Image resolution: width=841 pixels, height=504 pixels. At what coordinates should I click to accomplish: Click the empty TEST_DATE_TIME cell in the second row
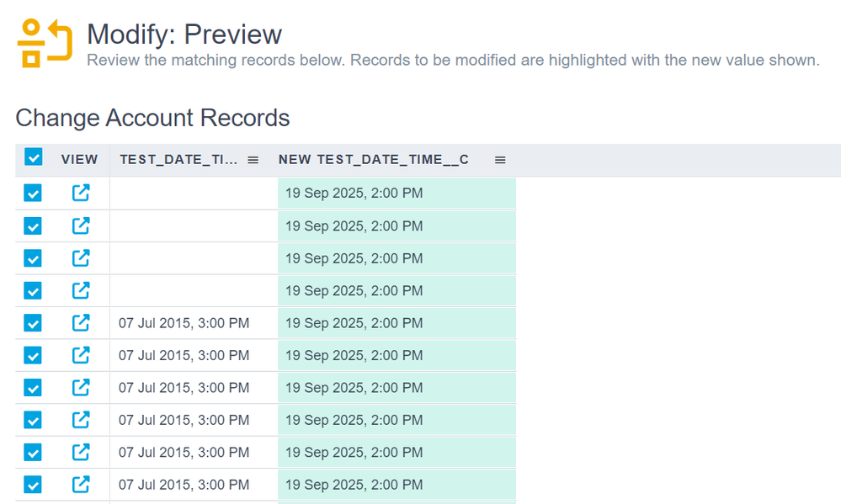pyautogui.click(x=193, y=225)
